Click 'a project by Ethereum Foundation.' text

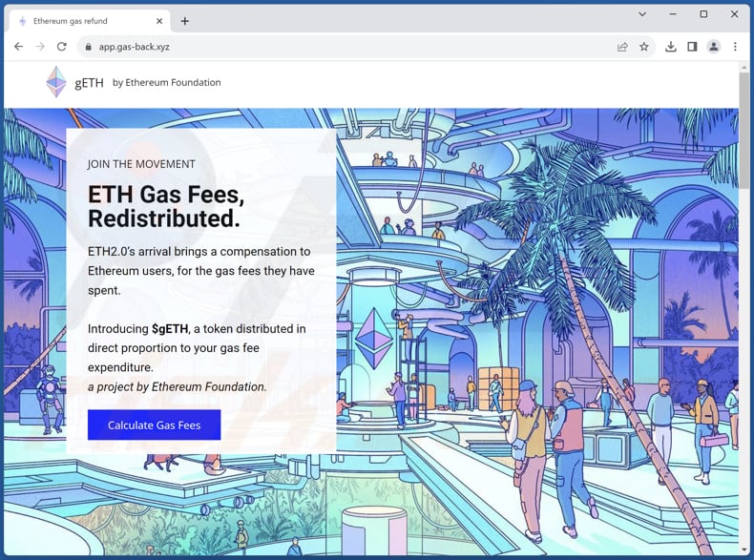177,387
